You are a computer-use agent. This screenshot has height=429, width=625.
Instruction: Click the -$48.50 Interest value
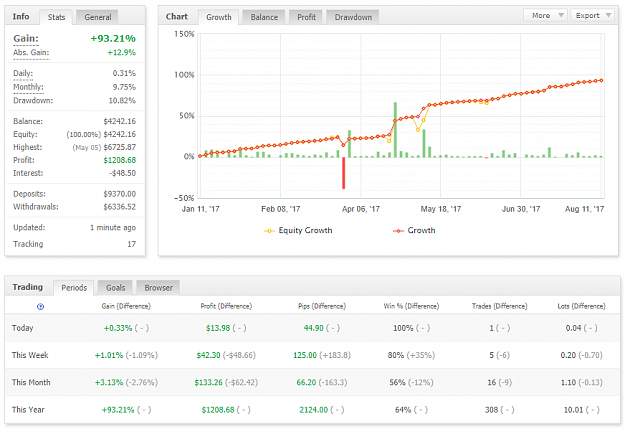click(x=122, y=173)
